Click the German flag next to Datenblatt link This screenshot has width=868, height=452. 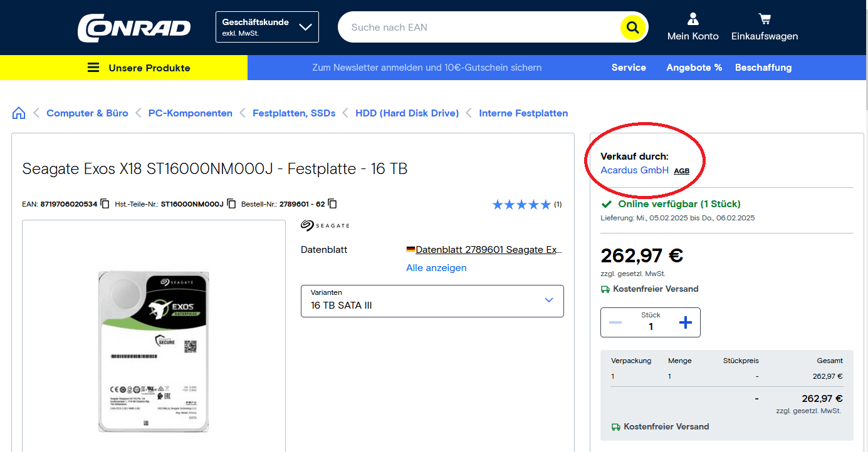tap(410, 250)
